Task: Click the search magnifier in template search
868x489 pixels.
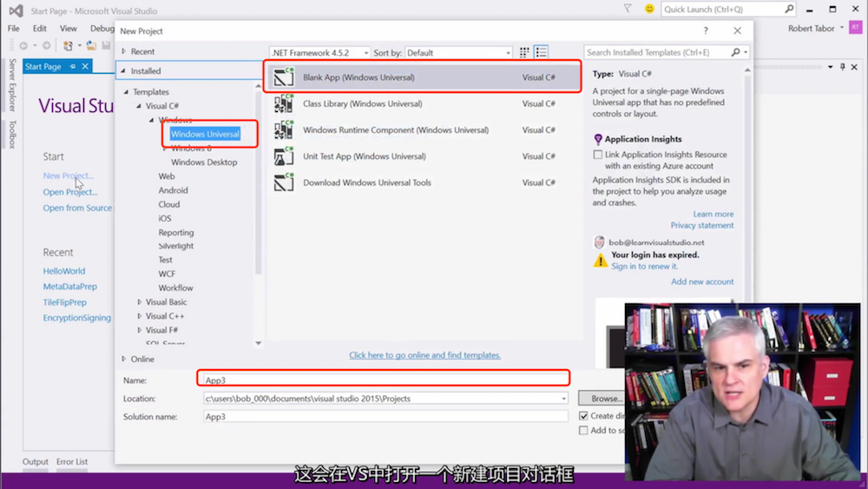Action: [735, 52]
